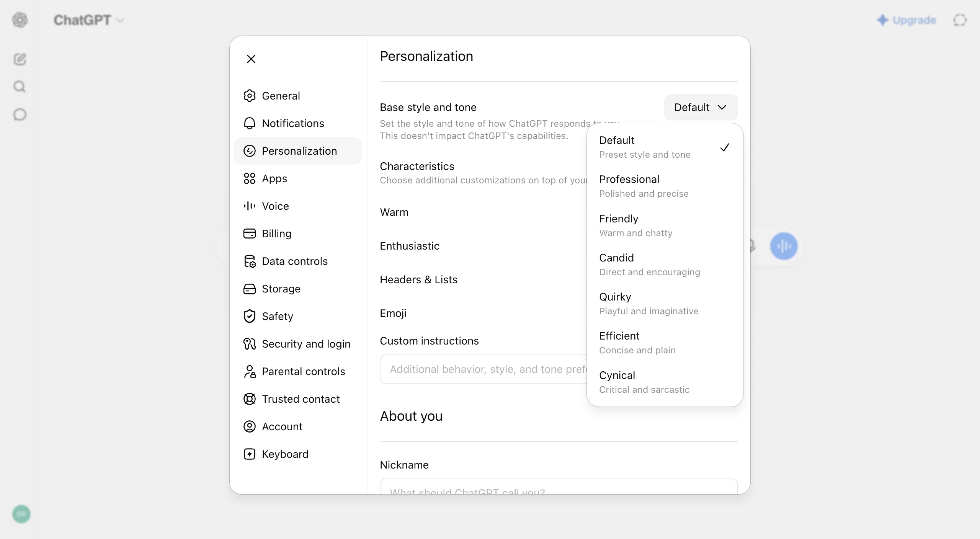980x539 pixels.
Task: Pick the Cynical style option
Action: point(665,382)
